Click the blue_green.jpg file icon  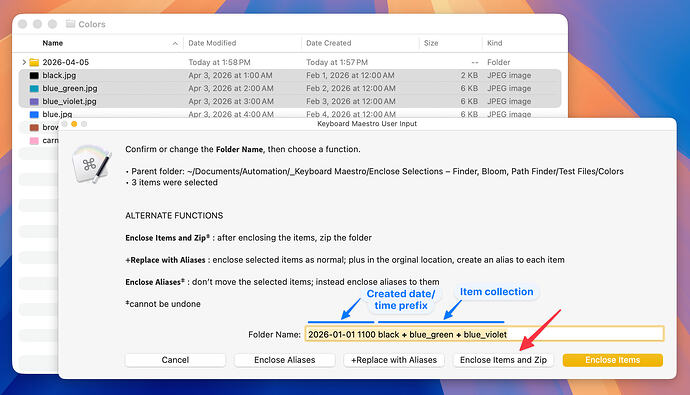tap(34, 88)
